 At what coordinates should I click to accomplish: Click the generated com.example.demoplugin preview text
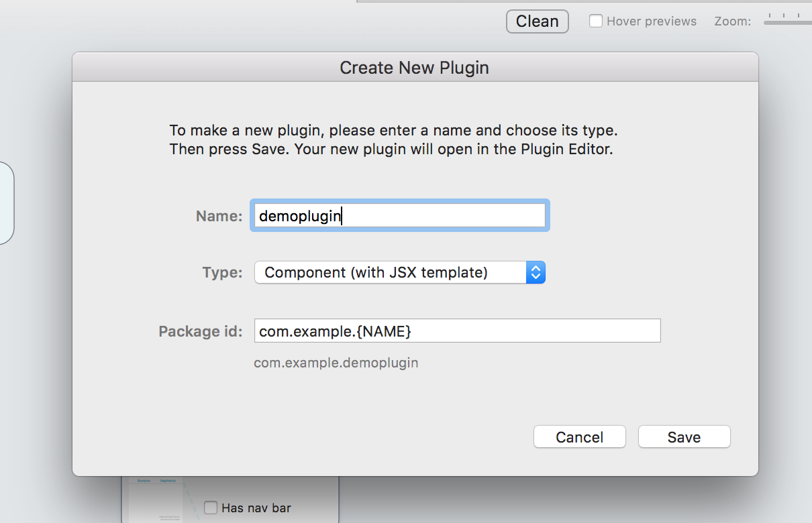[336, 363]
